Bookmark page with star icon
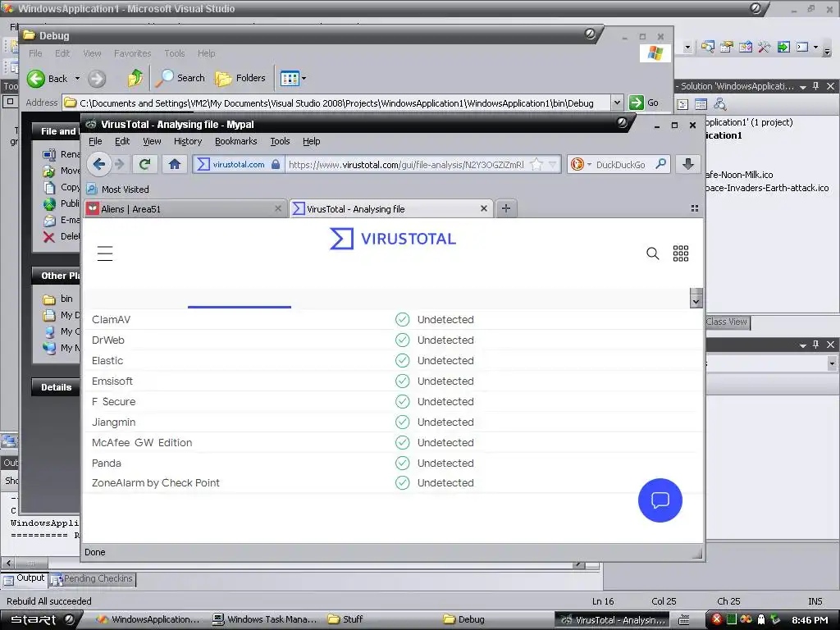Image resolution: width=840 pixels, height=630 pixels. [536, 164]
